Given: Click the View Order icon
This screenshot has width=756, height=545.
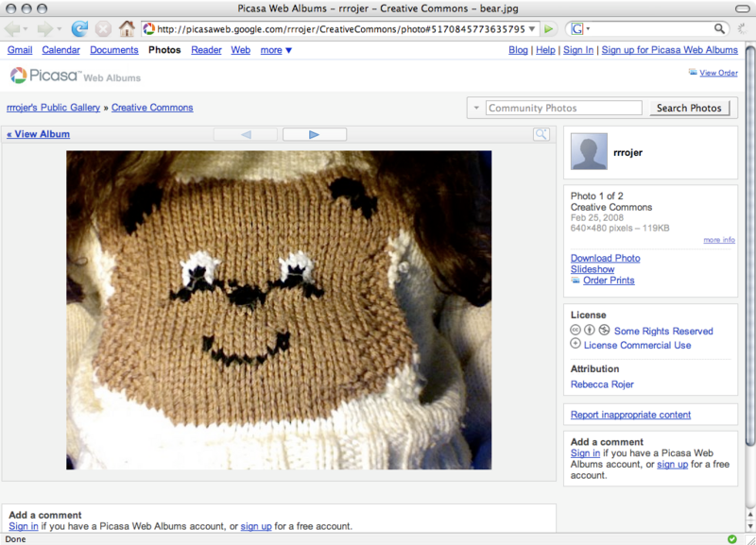Looking at the screenshot, I should pyautogui.click(x=693, y=73).
